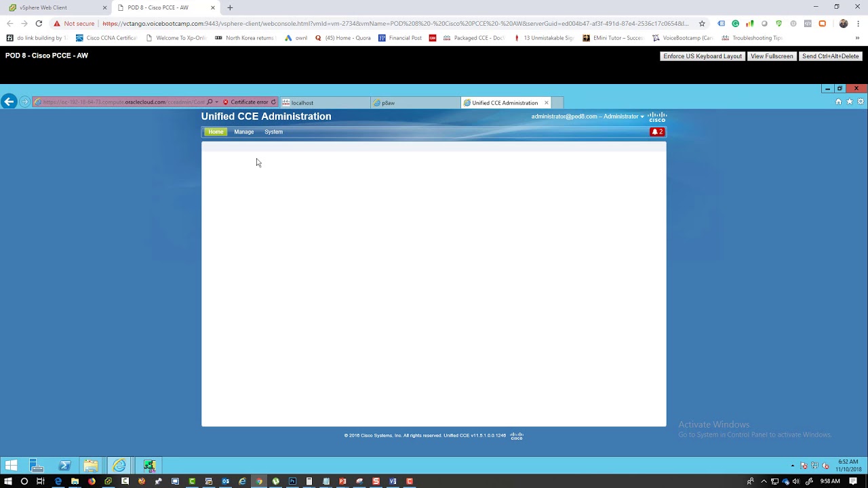Click the IE refresh icon after Certificate error

point(274,102)
